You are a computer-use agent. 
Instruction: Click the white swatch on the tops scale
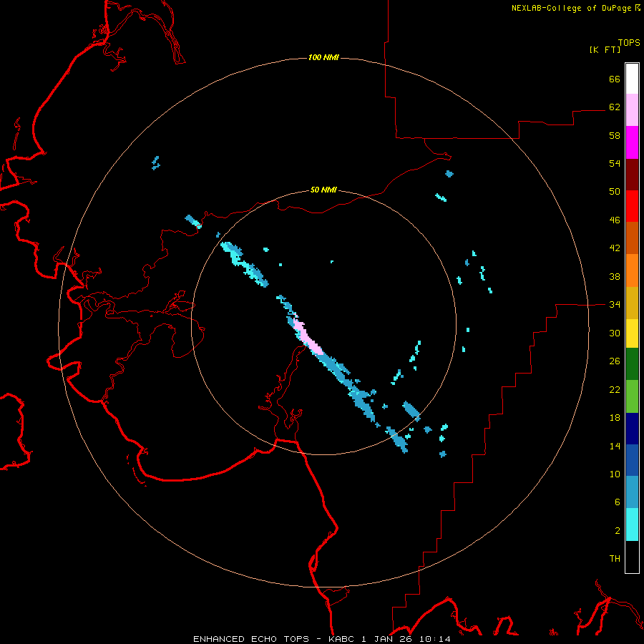pyautogui.click(x=632, y=79)
